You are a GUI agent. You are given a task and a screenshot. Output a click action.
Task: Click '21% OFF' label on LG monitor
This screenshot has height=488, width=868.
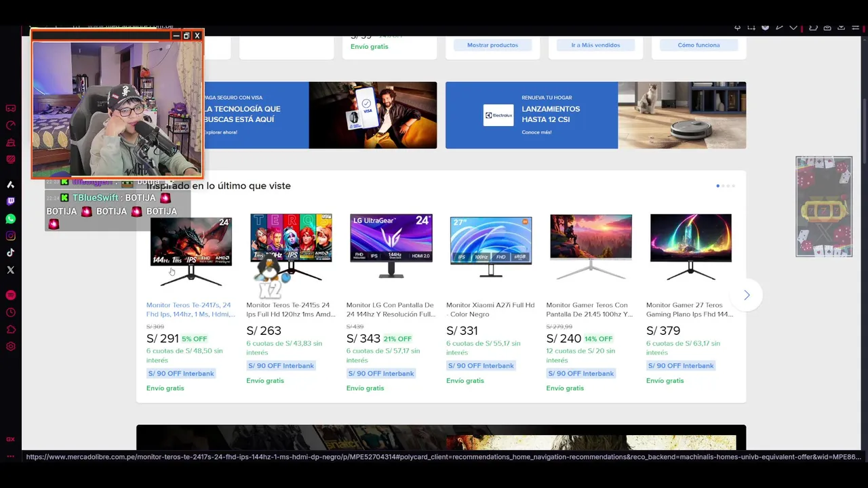tap(397, 339)
